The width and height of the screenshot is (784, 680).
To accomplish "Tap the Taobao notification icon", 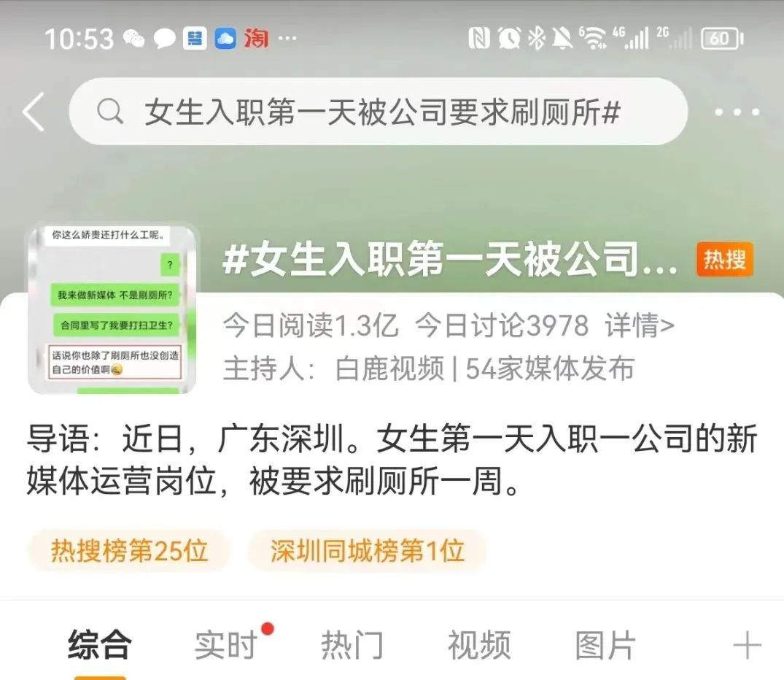I will (x=256, y=39).
